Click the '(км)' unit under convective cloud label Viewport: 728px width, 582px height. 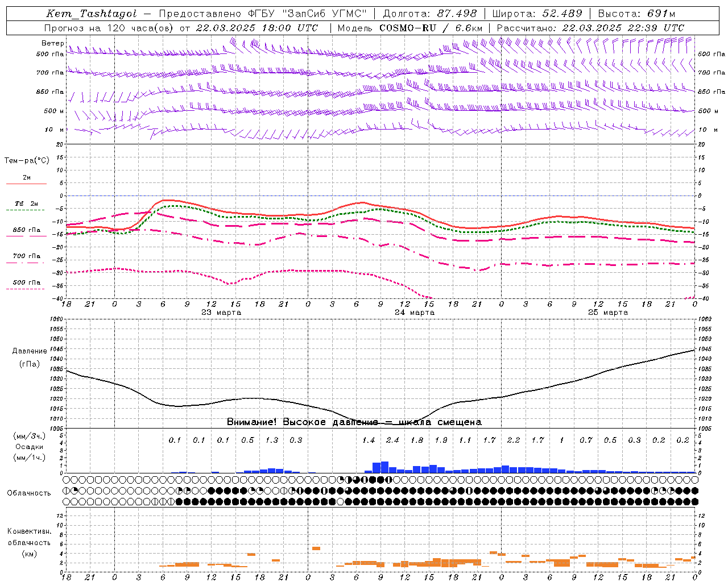click(x=30, y=553)
